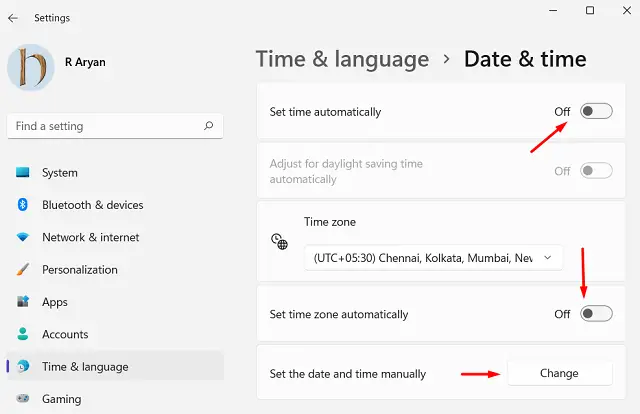
Task: Click the Accounts person icon
Action: [23, 334]
